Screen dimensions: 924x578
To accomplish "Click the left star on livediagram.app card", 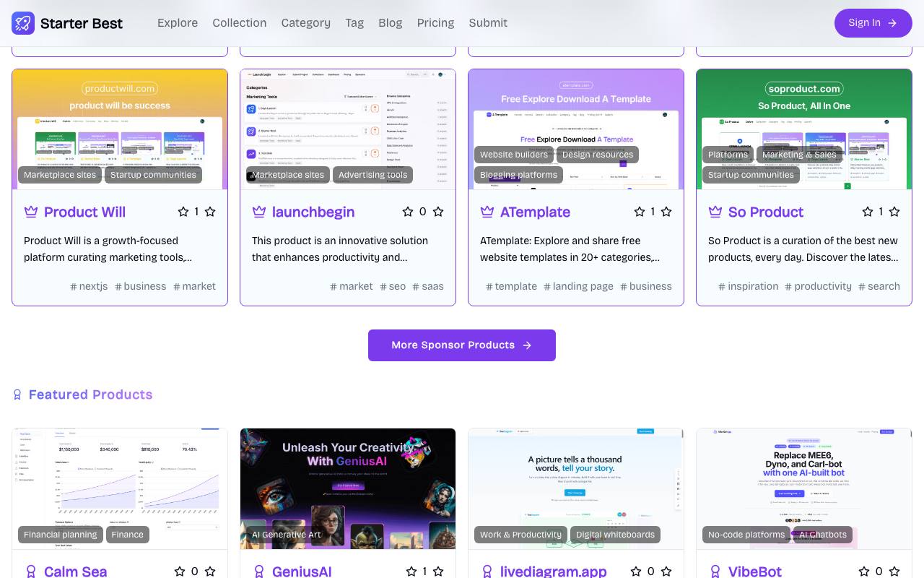I will 636,571.
